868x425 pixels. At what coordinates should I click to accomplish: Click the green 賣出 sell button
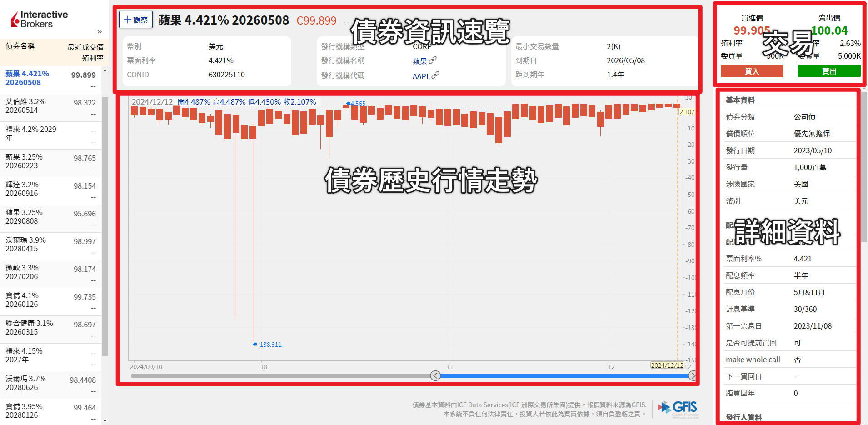click(x=829, y=71)
